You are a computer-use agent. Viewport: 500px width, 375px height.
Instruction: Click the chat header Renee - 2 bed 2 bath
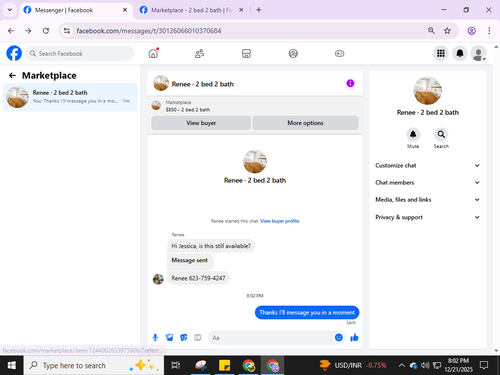coord(202,84)
